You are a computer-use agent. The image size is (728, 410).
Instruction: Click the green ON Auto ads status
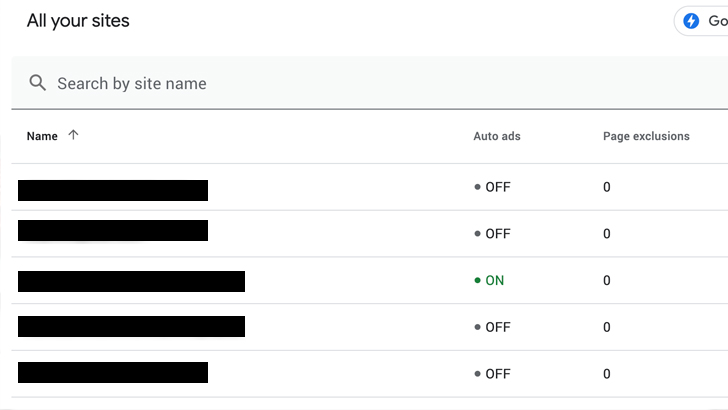point(490,281)
